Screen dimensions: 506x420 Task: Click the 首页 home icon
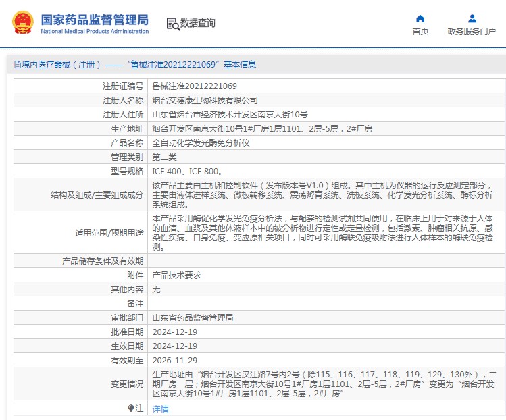coord(420,19)
